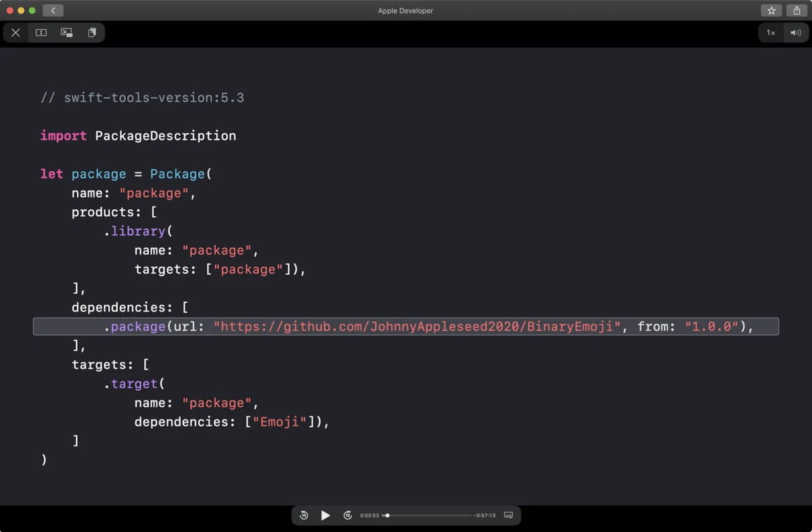Viewport: 812px width, 532px height.
Task: Play the video
Action: click(x=325, y=515)
